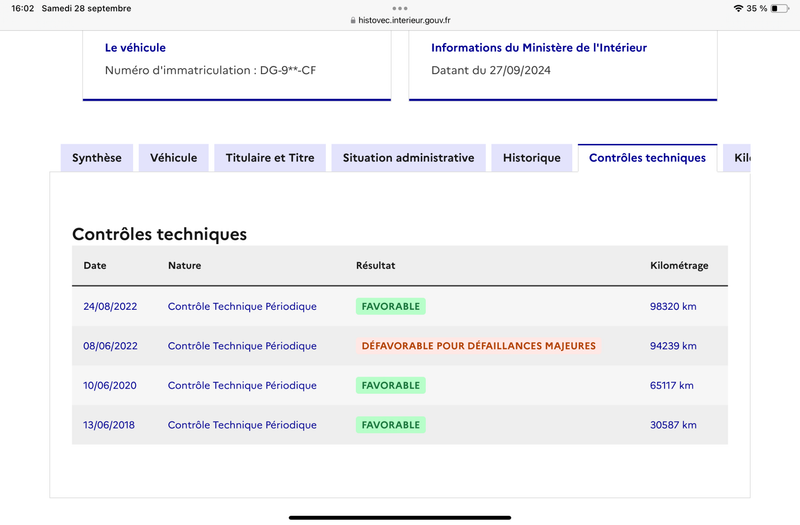Tap the home indicator bar at bottom
The image size is (800, 525).
400,518
